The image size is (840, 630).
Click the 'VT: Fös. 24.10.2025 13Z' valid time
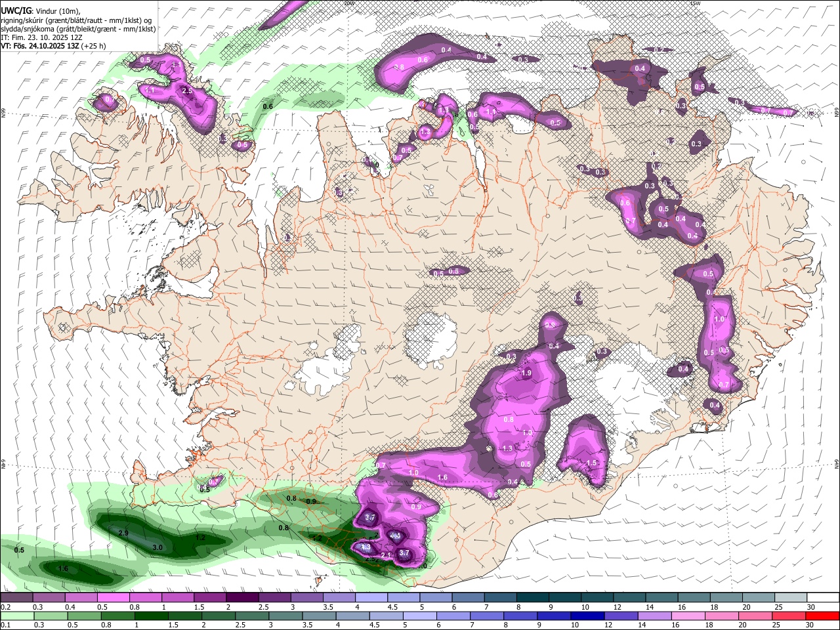(x=41, y=47)
